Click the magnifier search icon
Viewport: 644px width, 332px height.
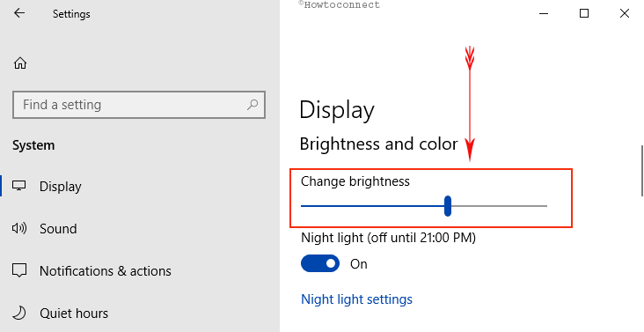coord(252,105)
